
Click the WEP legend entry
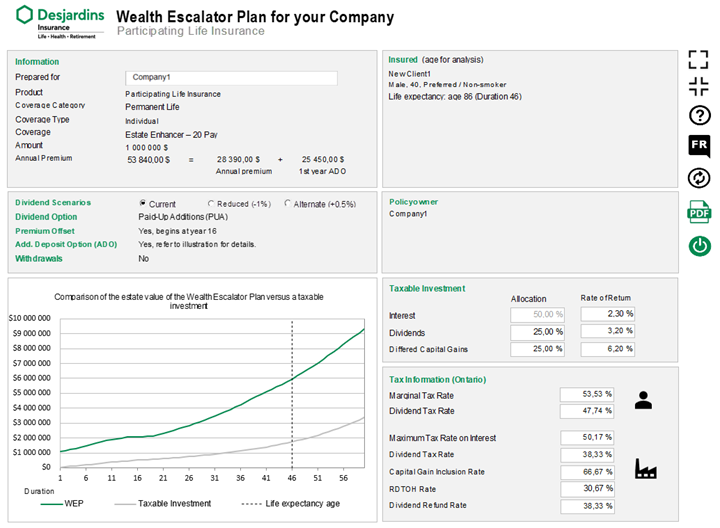pyautogui.click(x=62, y=504)
